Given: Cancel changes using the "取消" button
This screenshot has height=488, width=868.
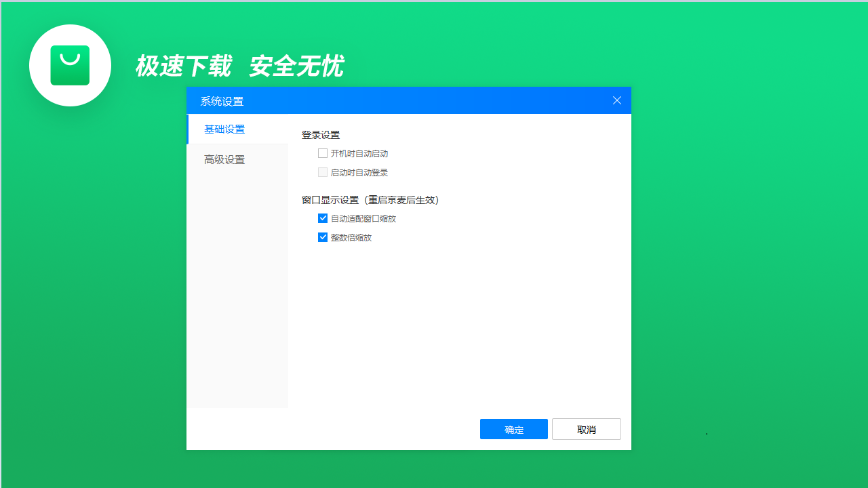Looking at the screenshot, I should (x=586, y=429).
